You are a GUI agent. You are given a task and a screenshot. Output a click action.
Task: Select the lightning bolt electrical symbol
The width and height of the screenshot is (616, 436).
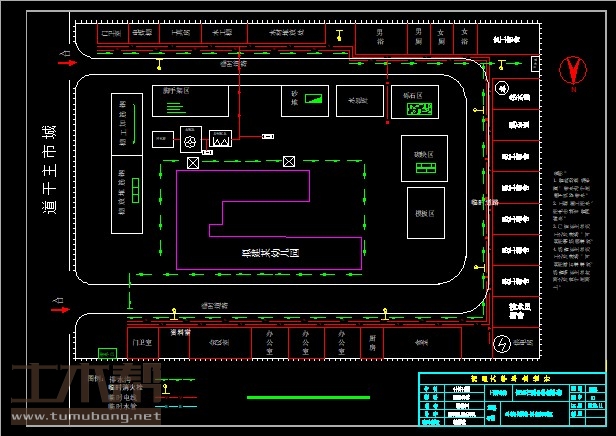tap(504, 344)
